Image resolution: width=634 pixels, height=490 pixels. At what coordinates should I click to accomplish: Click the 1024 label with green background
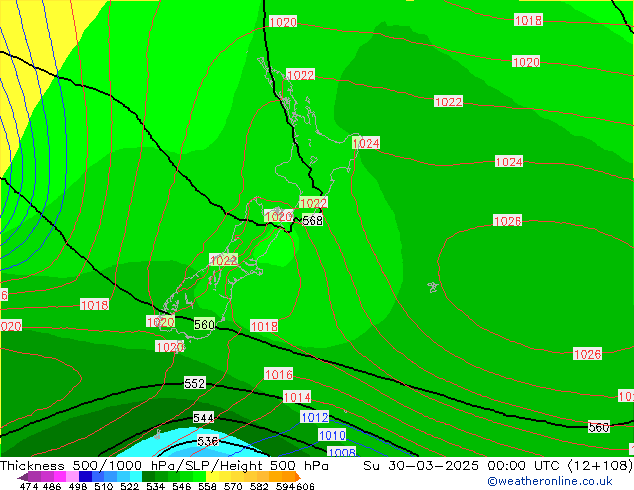366,143
